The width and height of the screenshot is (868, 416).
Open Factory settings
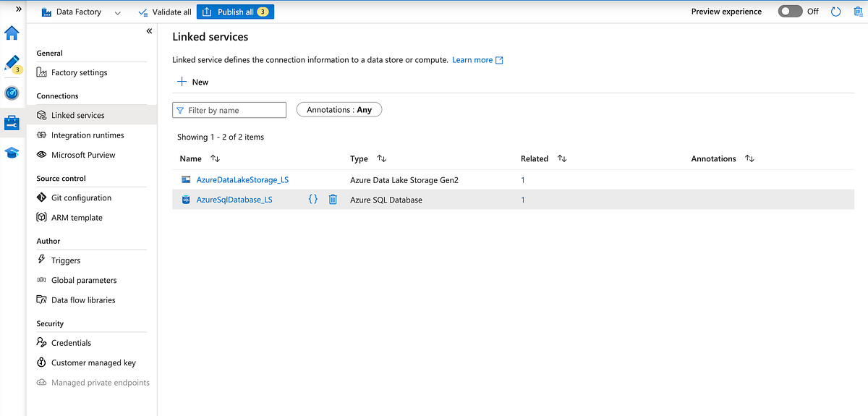pos(79,72)
